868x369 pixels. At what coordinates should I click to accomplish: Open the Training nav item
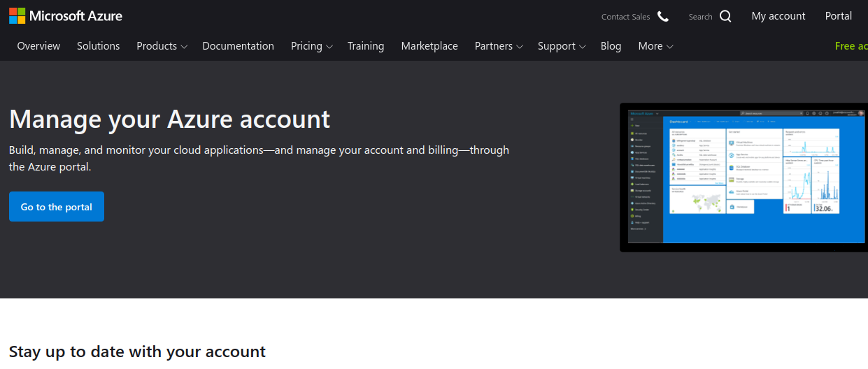[366, 45]
